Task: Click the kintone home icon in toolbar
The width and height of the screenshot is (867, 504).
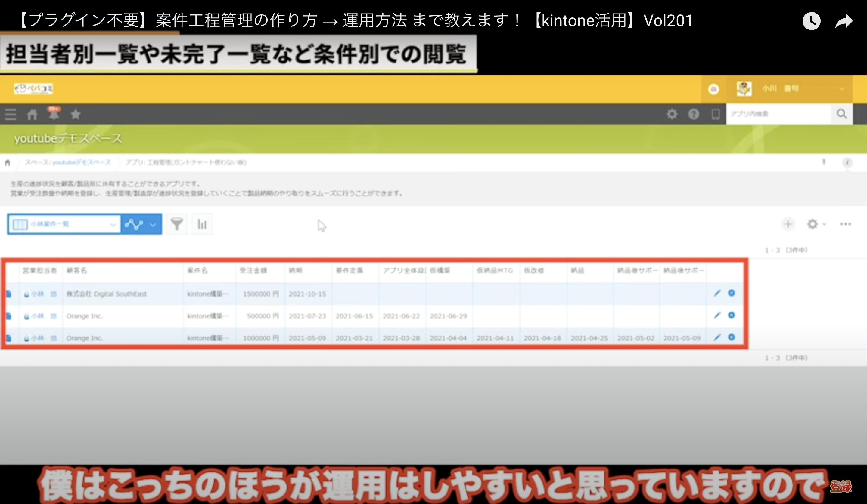Action: (x=32, y=115)
